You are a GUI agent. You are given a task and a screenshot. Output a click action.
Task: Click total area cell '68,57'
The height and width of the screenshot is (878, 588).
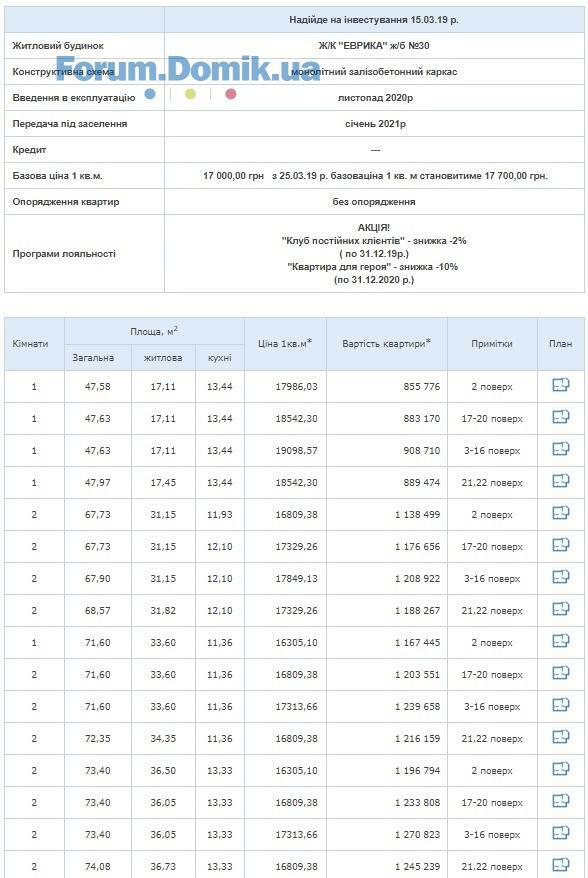pyautogui.click(x=97, y=610)
